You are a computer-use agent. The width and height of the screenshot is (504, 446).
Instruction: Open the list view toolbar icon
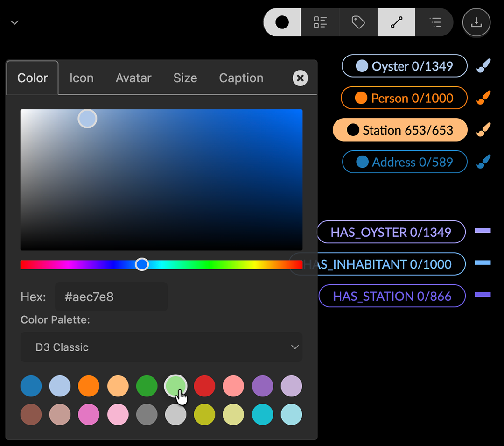(320, 22)
